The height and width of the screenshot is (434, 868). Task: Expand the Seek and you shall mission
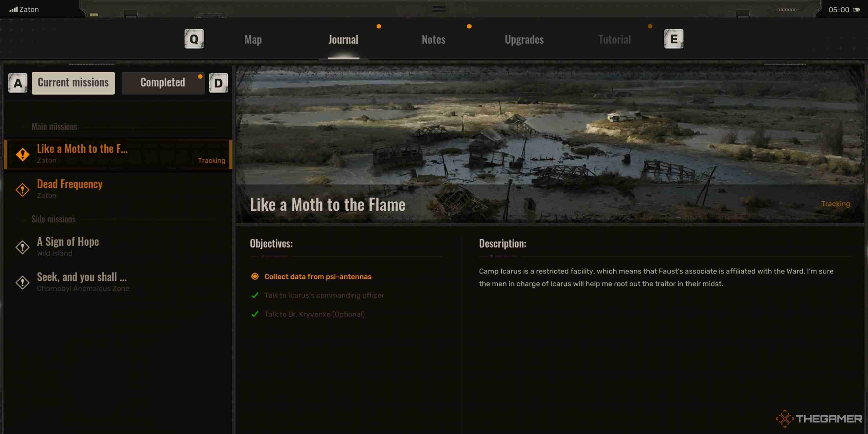[81, 281]
